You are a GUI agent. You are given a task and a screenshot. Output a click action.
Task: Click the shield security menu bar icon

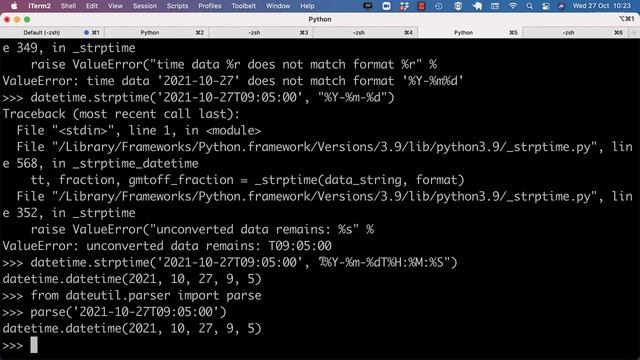pos(458,6)
